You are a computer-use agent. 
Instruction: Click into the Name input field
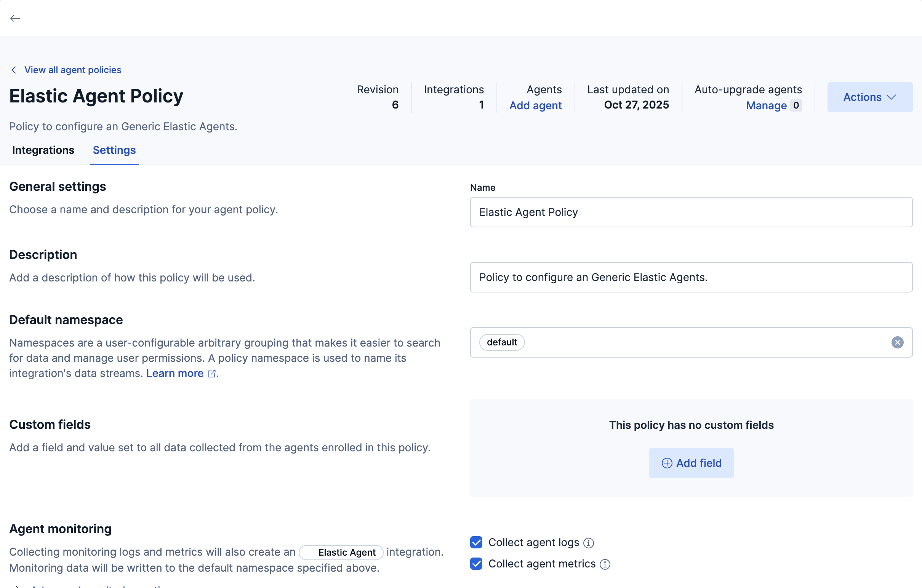tap(691, 212)
